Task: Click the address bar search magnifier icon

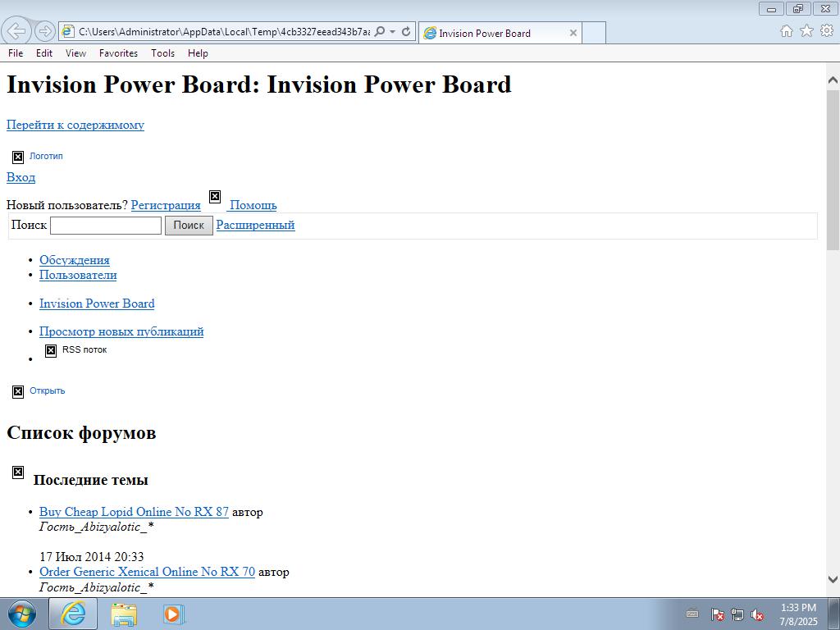Action: (379, 32)
